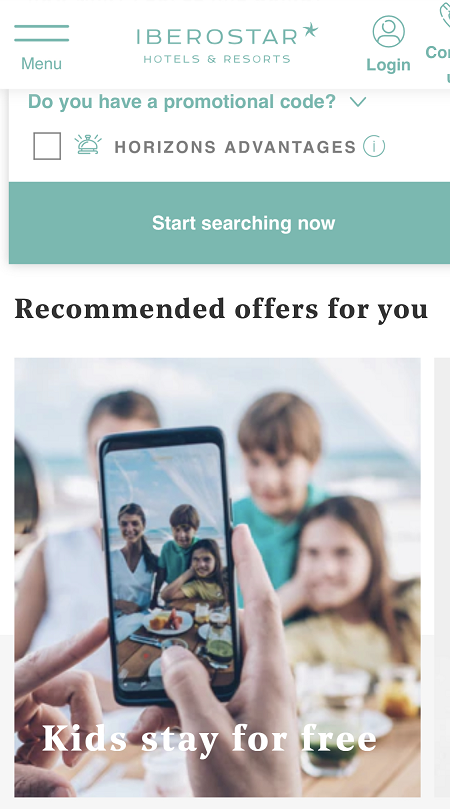Toggle Horizons Advantages via its label text

235,147
